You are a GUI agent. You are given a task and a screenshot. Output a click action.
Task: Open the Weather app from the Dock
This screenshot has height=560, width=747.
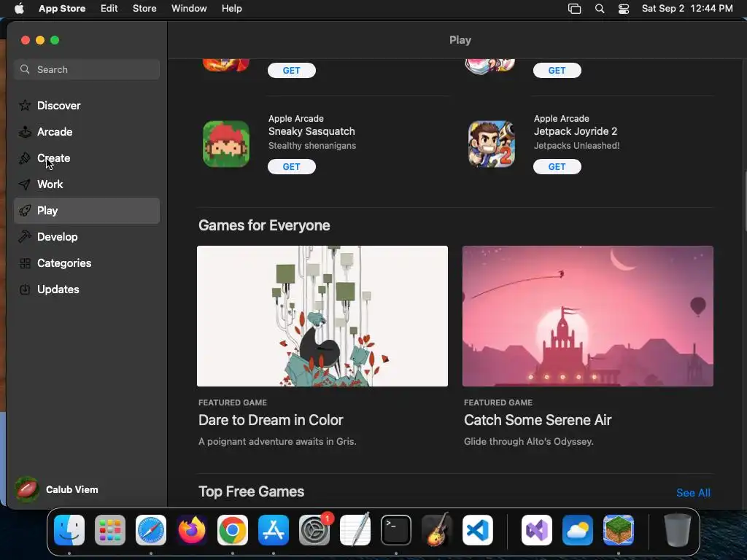pos(578,530)
